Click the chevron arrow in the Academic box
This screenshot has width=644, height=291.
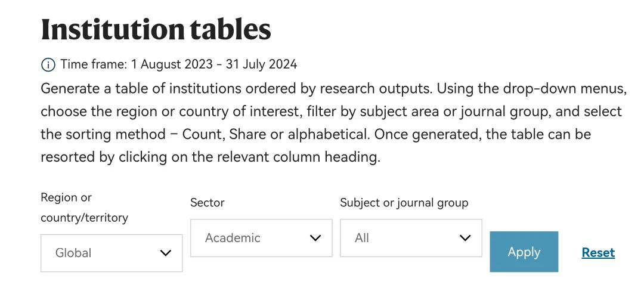tap(315, 238)
